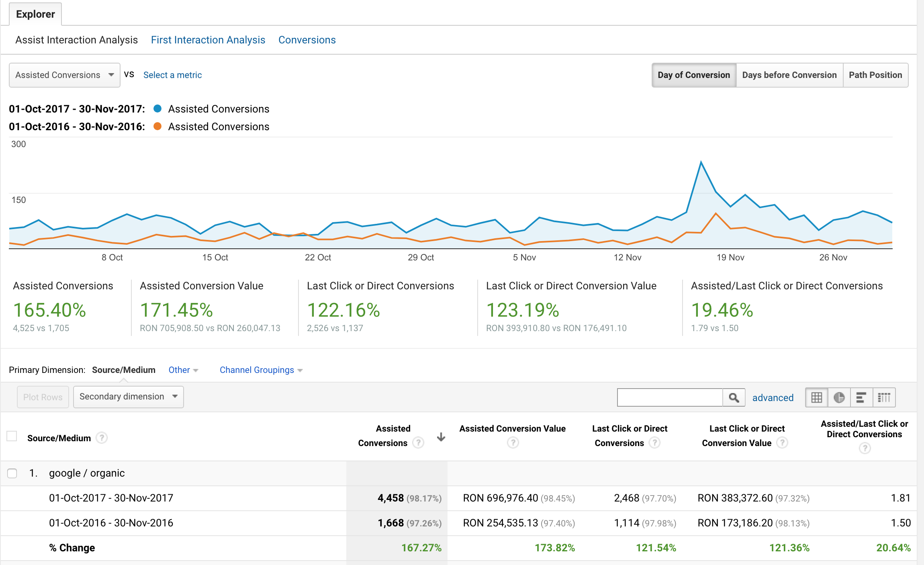Click the 20.64% change cell
This screenshot has width=924, height=565.
[x=893, y=548]
